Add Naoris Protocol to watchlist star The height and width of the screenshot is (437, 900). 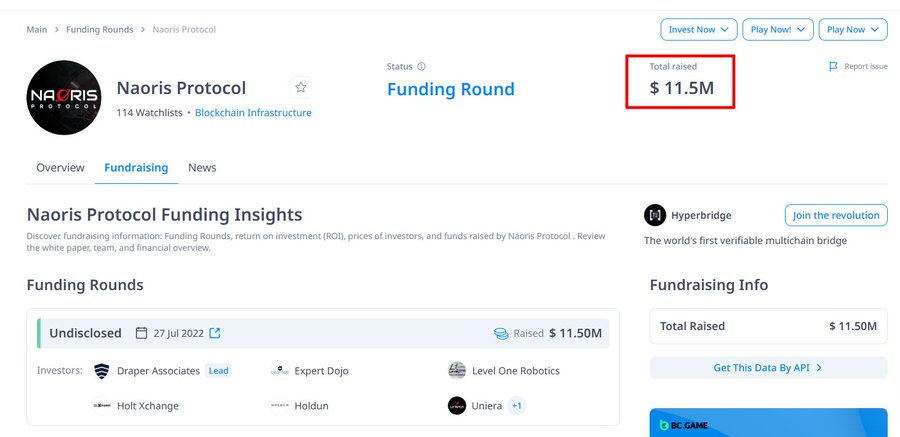click(x=300, y=87)
